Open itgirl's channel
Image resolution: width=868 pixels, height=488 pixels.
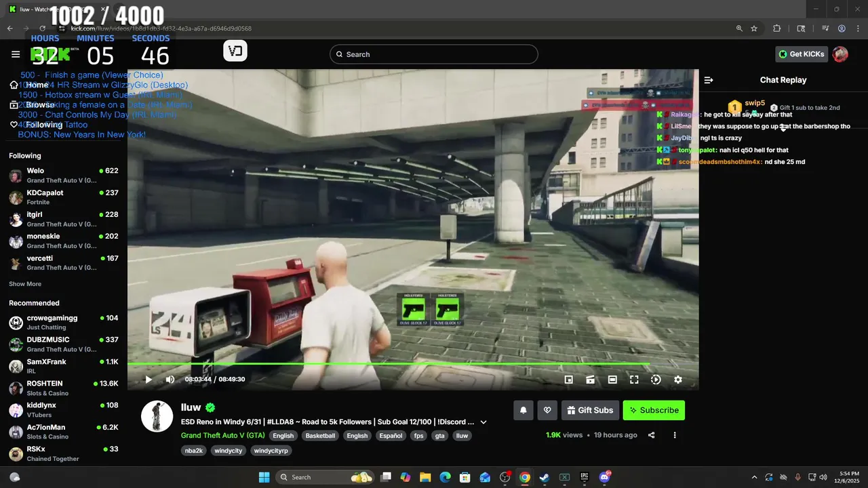[64, 219]
